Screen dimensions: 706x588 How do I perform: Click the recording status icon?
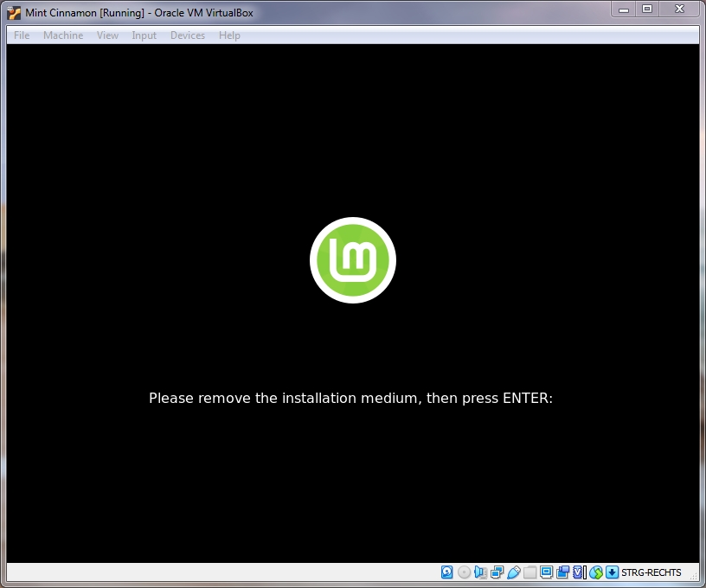(563, 572)
